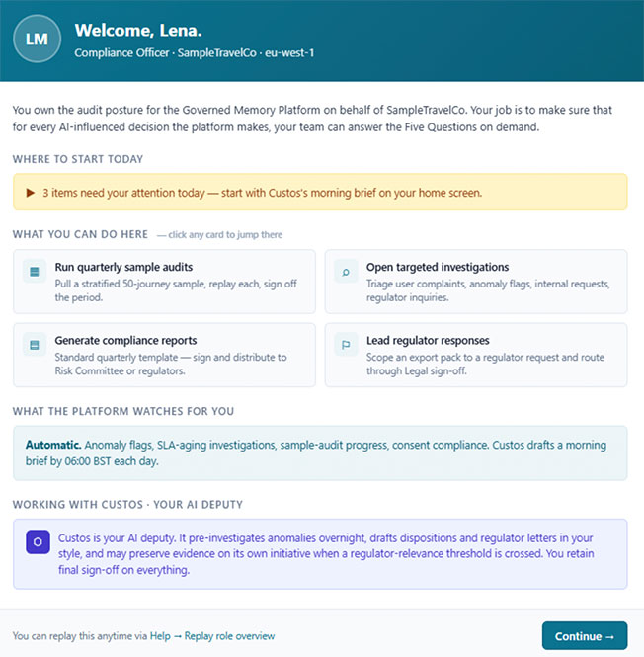The image size is (644, 657).
Task: Click the Continue button
Action: pos(585,635)
